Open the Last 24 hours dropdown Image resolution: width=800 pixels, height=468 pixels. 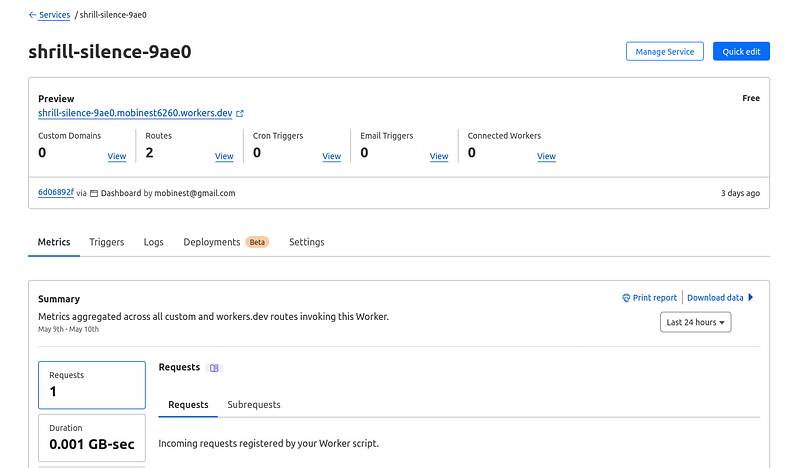pos(695,322)
